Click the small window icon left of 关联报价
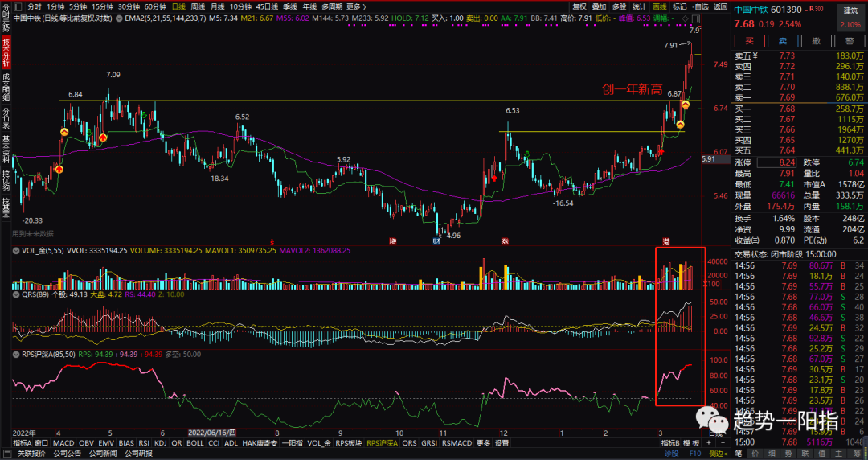868x460 pixels. tap(6, 454)
